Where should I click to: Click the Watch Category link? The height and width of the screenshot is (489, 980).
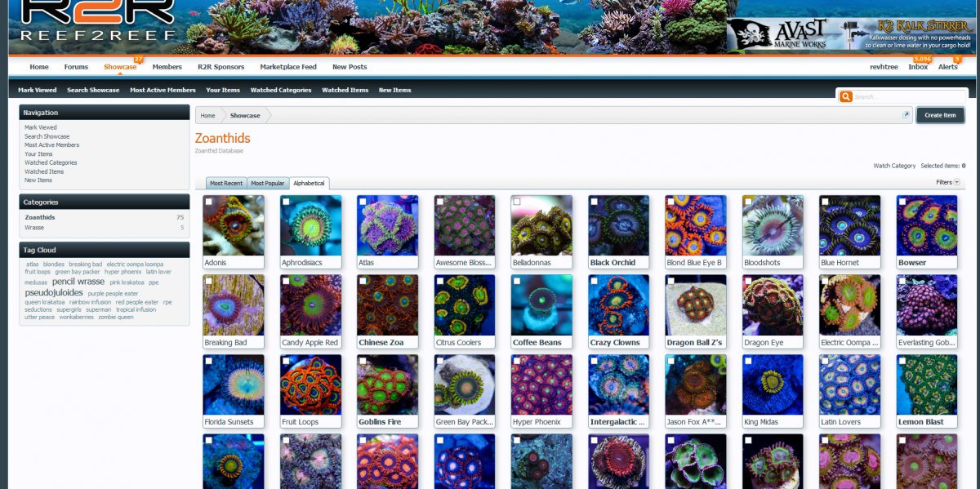(894, 166)
